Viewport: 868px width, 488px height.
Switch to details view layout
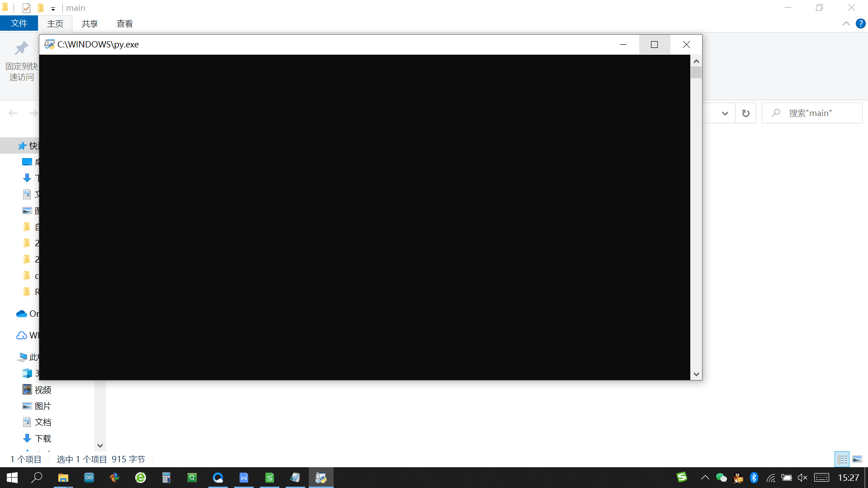pos(842,459)
